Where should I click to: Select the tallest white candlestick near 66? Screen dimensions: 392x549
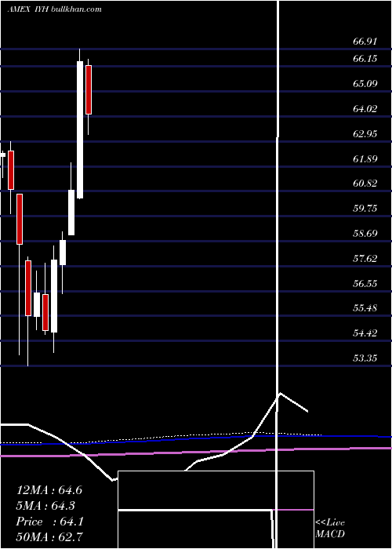pos(80,129)
